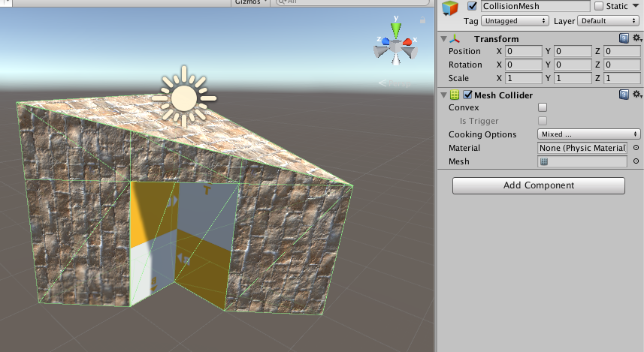Click the green Y axis cone on gizmo
644x352 pixels.
396,30
